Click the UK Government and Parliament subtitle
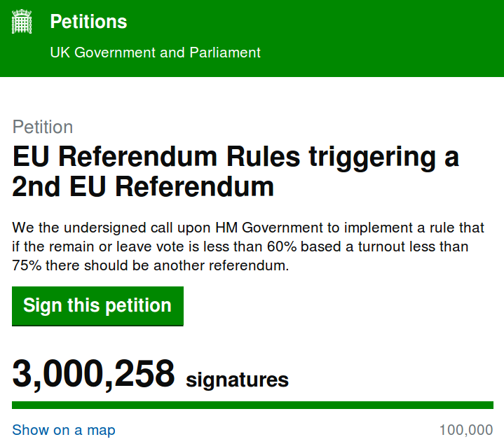This screenshot has width=504, height=444. coord(155,53)
